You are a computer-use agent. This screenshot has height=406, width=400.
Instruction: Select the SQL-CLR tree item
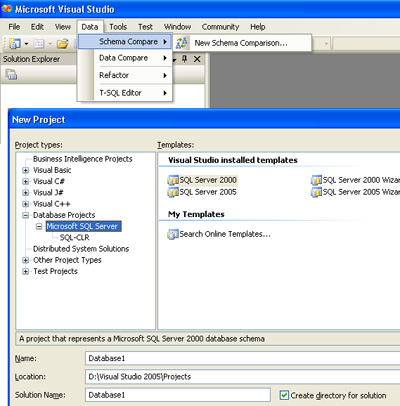[75, 238]
